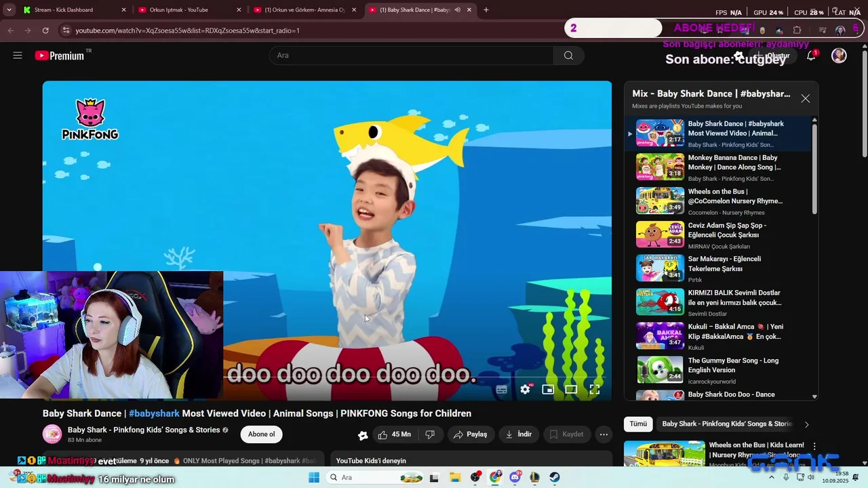Play Kukuli Bakkal Amca playlist video
Viewport: 868px width, 488px height.
pos(719,336)
